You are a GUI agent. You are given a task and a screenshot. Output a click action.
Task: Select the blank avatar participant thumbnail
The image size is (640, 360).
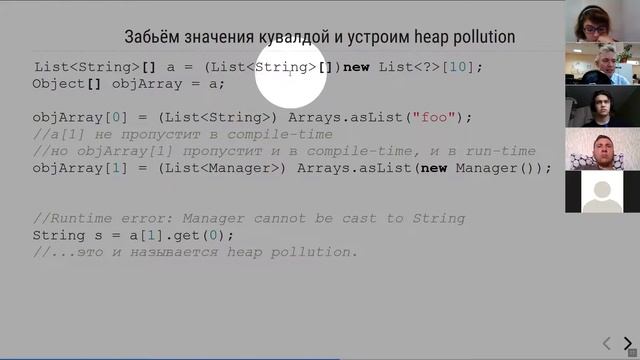tap(602, 192)
